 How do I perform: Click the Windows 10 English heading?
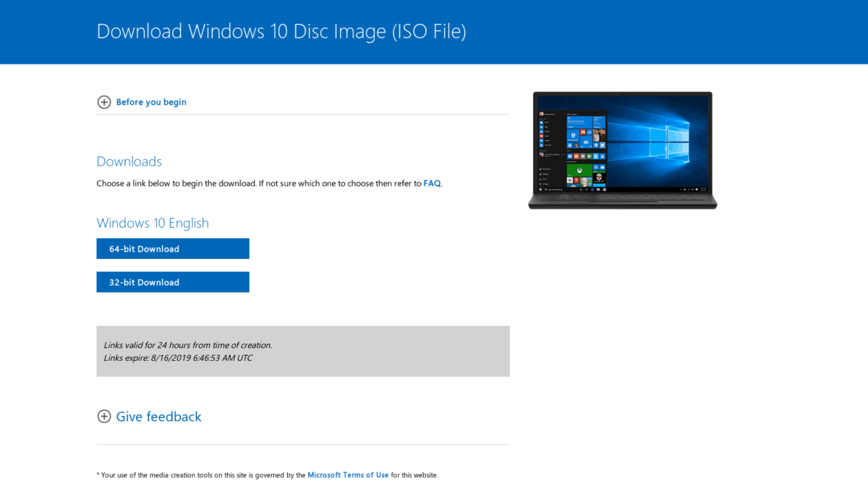pyautogui.click(x=153, y=223)
